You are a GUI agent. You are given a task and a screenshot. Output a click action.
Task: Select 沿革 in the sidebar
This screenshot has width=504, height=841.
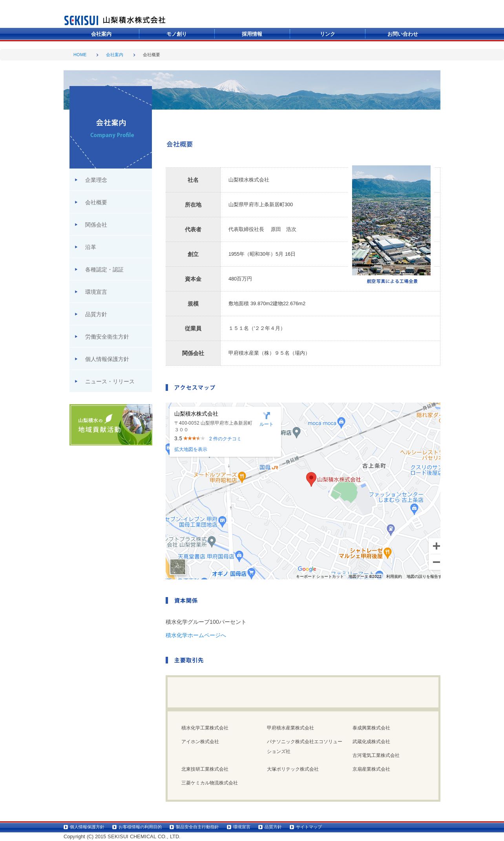tap(111, 247)
